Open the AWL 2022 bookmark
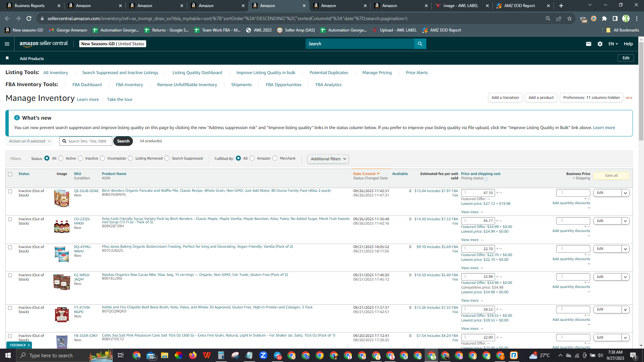Image resolution: width=644 pixels, height=362 pixels. 259,30
